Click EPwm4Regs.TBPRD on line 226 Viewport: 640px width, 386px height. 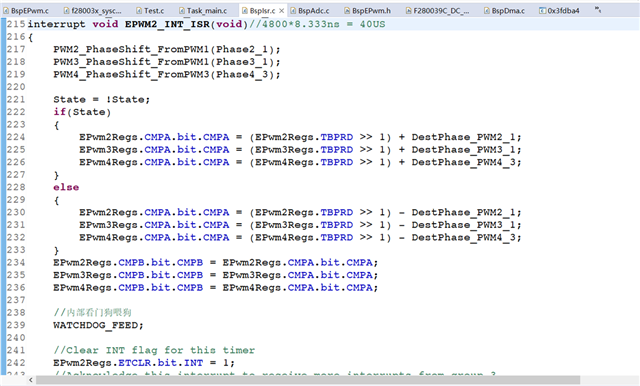pos(304,162)
